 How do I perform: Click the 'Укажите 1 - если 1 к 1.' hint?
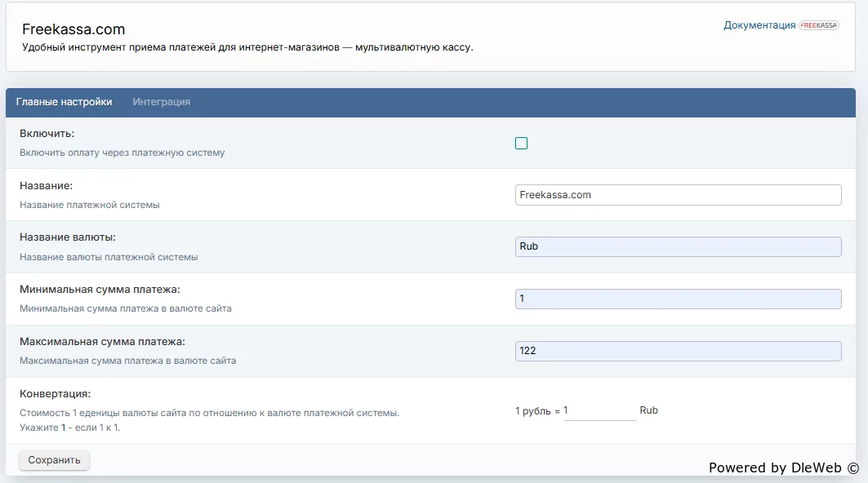click(69, 428)
